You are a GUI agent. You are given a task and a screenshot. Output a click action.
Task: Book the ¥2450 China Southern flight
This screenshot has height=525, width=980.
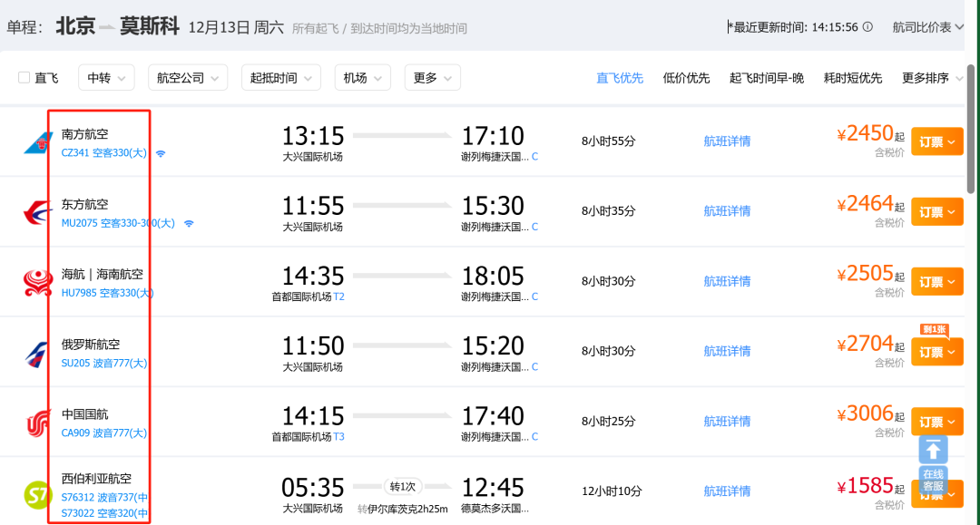pos(936,141)
